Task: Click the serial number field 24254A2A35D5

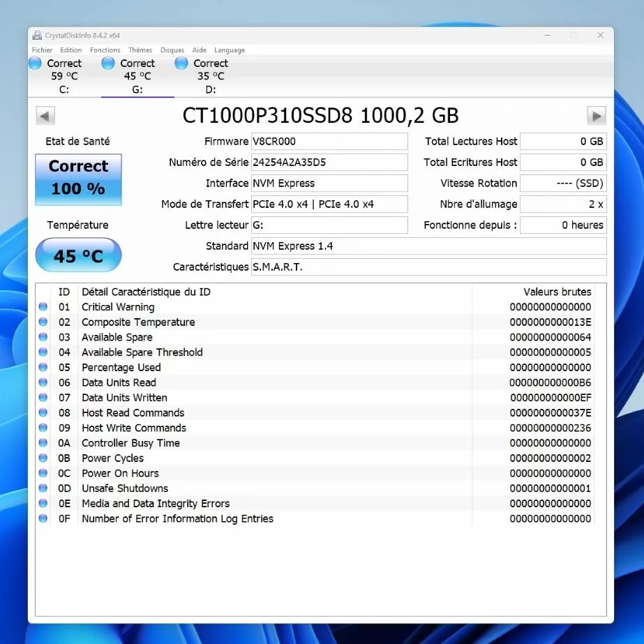Action: (329, 163)
